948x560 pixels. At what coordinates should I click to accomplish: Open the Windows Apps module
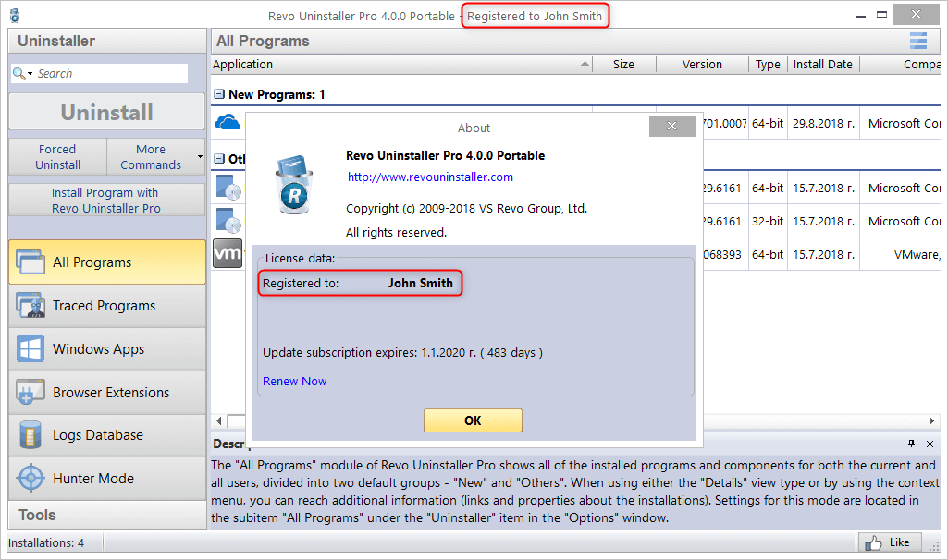tap(107, 348)
